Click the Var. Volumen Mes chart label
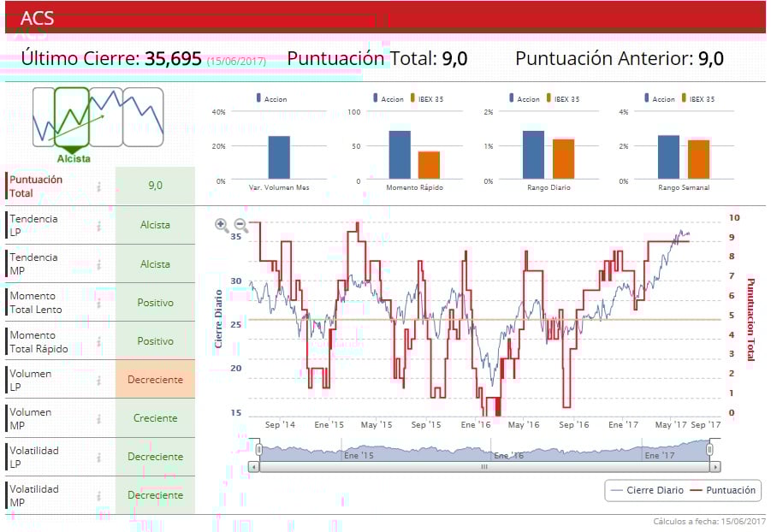The height and width of the screenshot is (532, 771). click(x=279, y=187)
